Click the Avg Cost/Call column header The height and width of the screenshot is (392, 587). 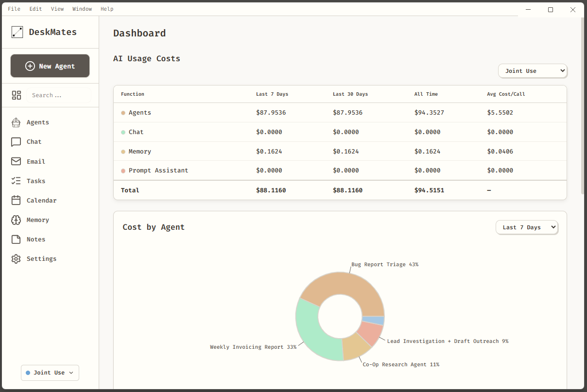(x=506, y=94)
